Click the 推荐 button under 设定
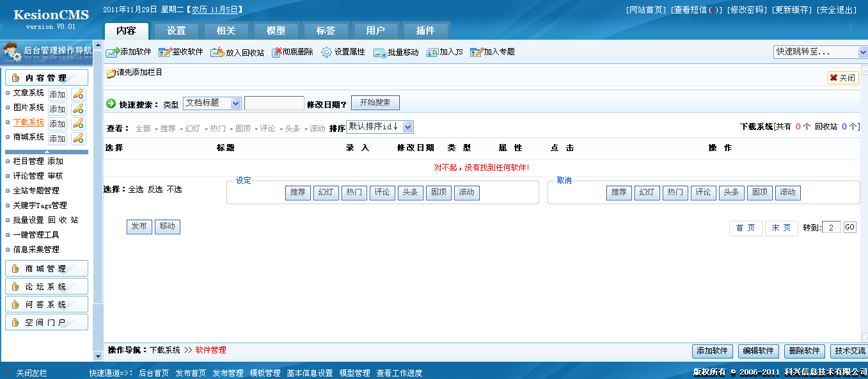The image size is (868, 379). pyautogui.click(x=297, y=192)
